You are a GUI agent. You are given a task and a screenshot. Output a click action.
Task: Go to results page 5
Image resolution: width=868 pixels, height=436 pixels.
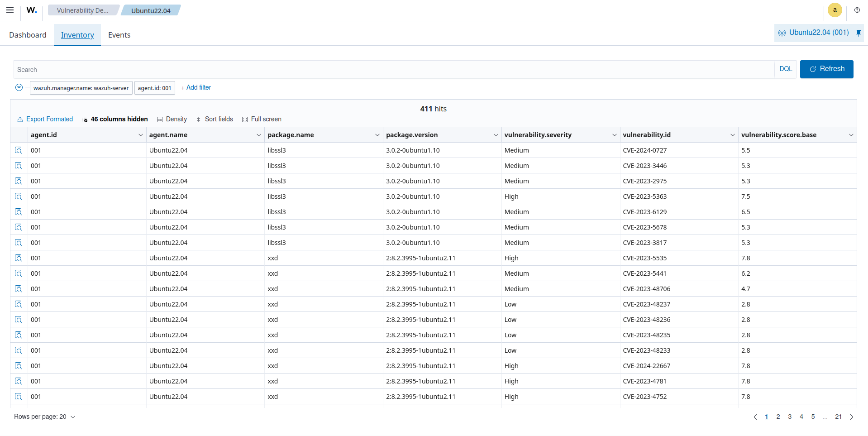coord(813,417)
